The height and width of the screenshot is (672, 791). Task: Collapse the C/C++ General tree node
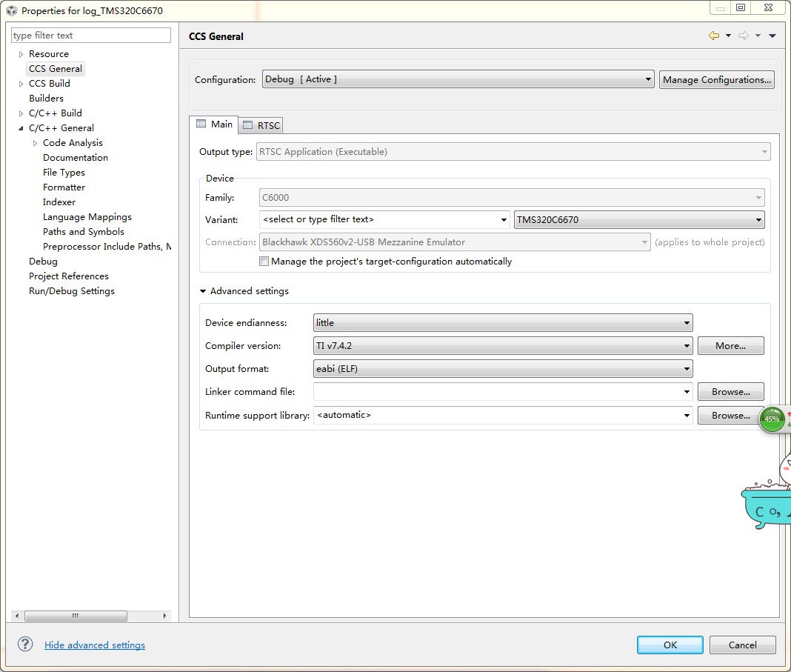[x=21, y=128]
